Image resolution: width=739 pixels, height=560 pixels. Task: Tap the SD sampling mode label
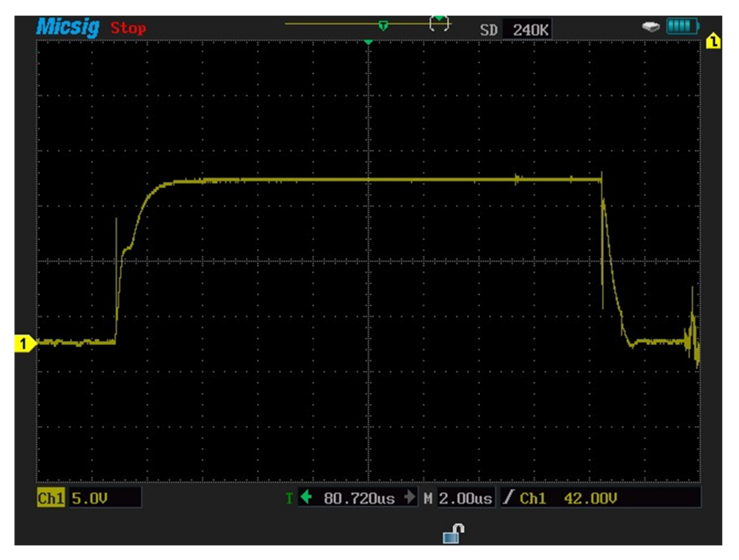pos(488,30)
